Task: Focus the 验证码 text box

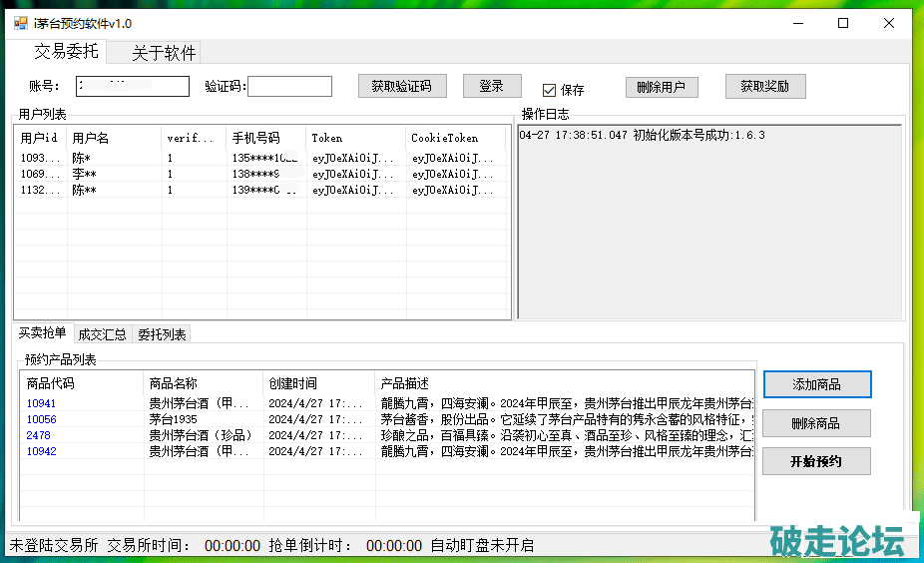Action: point(289,87)
